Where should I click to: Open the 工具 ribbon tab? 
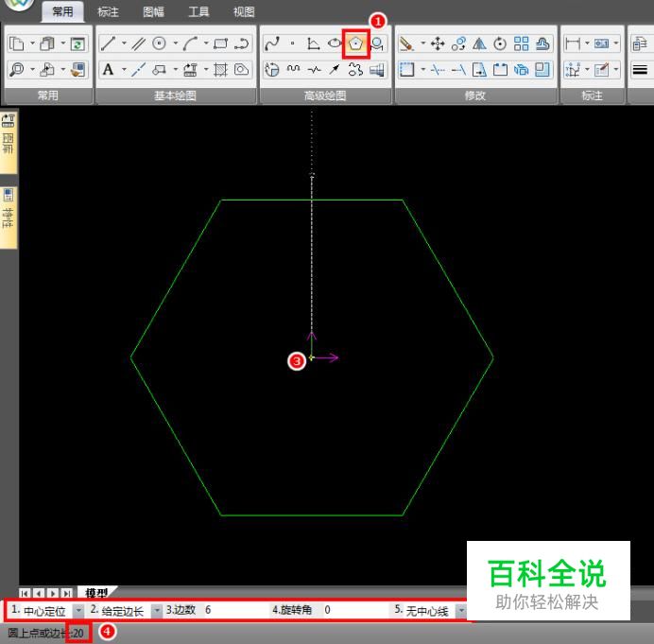[x=198, y=12]
